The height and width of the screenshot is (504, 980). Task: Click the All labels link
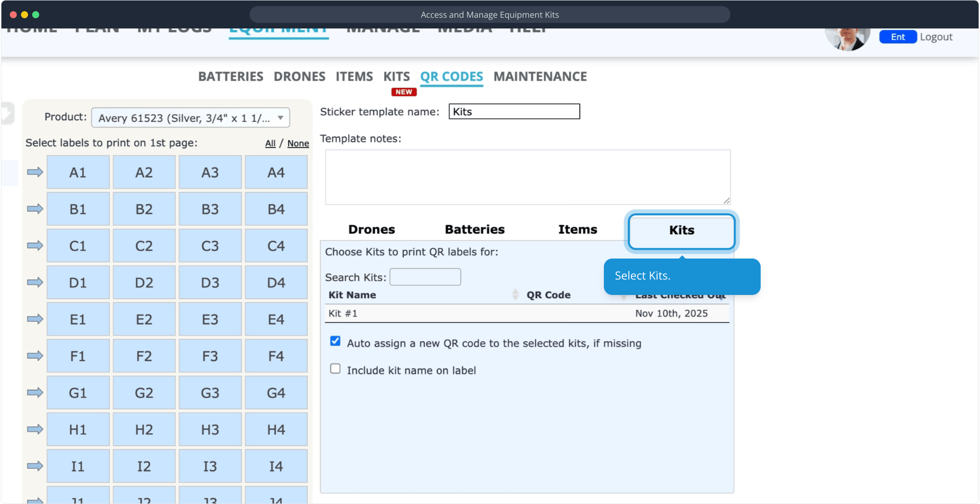click(x=270, y=143)
